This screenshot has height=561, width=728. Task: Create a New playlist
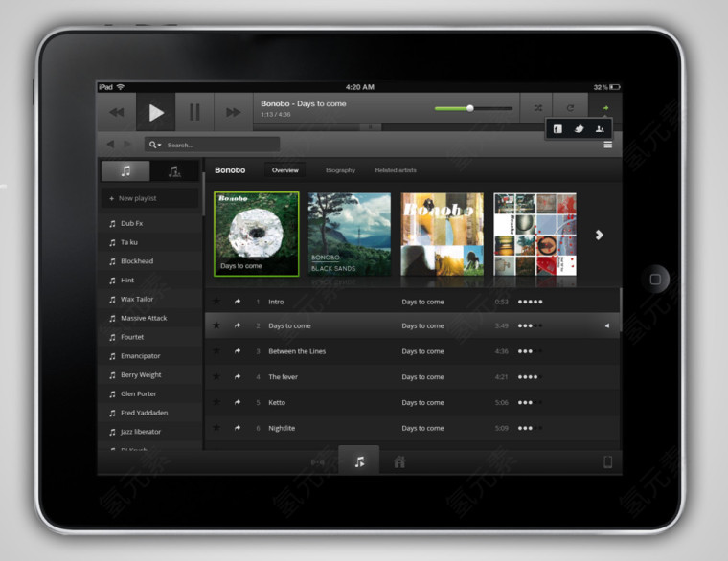pyautogui.click(x=149, y=198)
